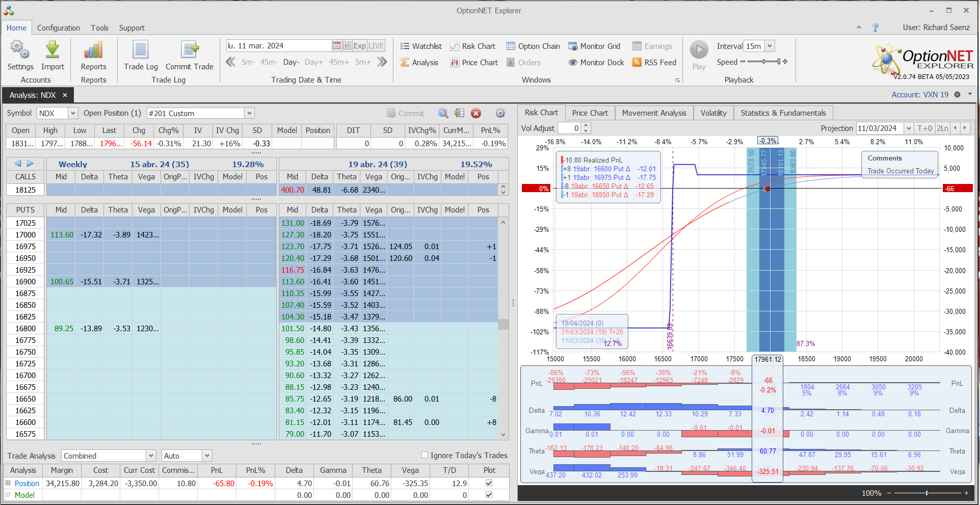Toggle the Model row Plot checkbox
This screenshot has height=505, width=980.
(x=489, y=495)
